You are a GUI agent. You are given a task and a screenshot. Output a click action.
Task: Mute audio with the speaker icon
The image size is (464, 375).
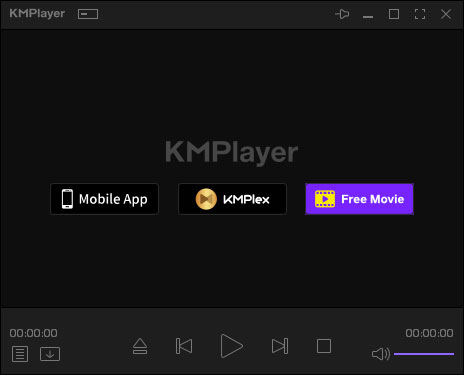click(x=381, y=354)
